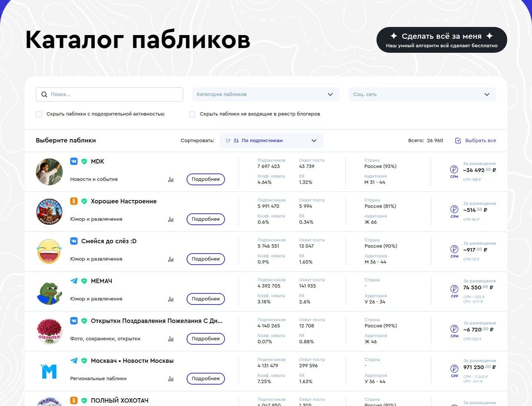Click VK icon next to Открытки Поздравления
The image size is (532, 406).
[x=74, y=321]
